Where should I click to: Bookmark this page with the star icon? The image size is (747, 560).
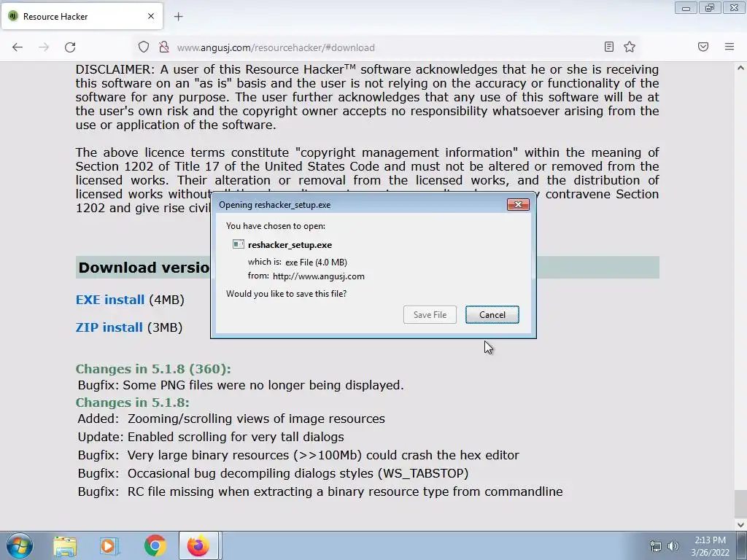(x=630, y=47)
